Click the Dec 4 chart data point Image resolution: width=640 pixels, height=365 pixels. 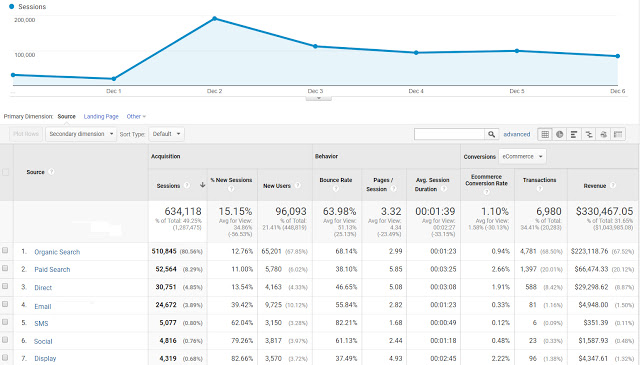pos(416,53)
